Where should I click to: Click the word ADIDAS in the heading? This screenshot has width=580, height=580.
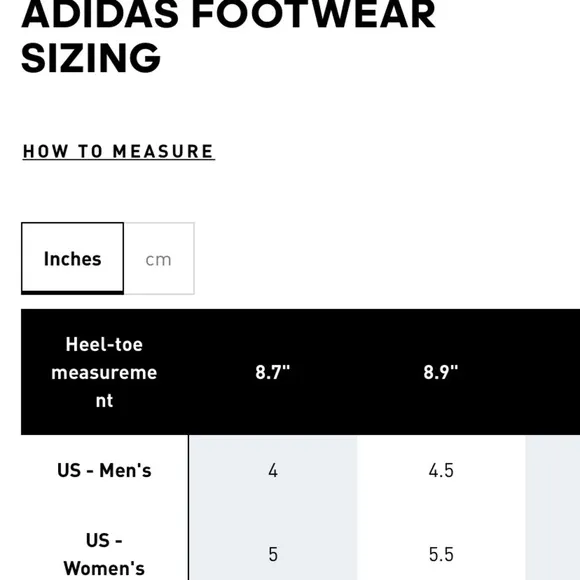click(x=100, y=14)
